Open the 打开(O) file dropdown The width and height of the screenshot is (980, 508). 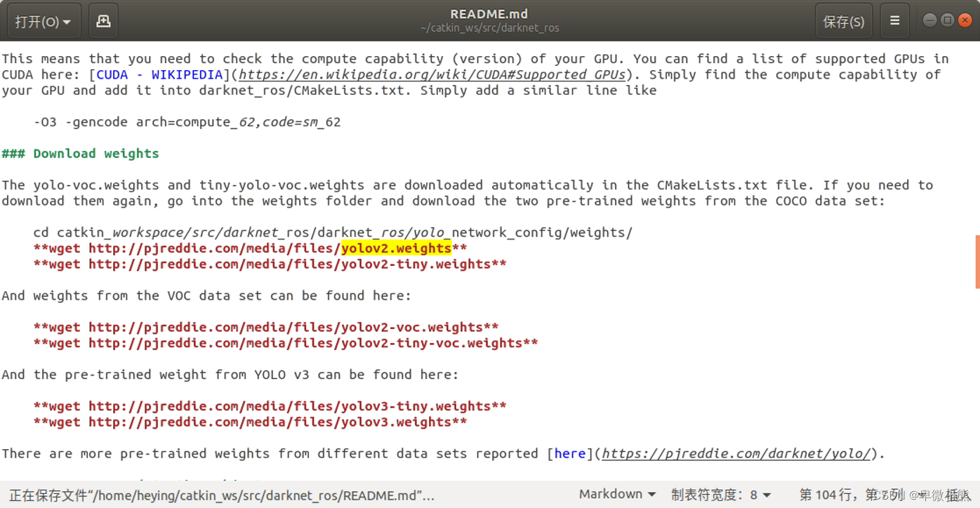(44, 22)
